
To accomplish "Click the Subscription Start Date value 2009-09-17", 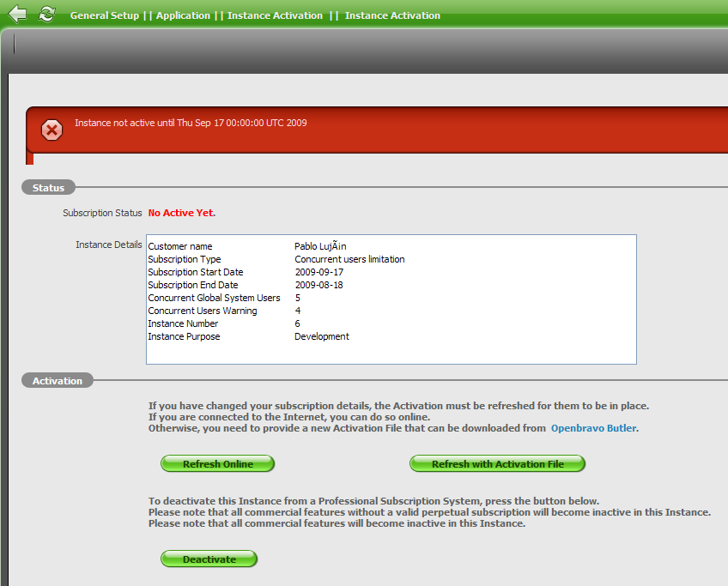I will coord(318,273).
